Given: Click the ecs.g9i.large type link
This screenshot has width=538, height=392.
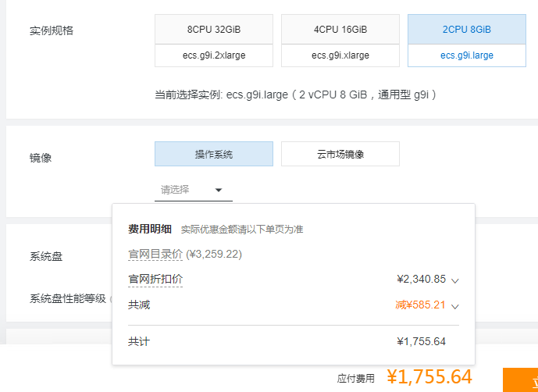Looking at the screenshot, I should (x=466, y=55).
